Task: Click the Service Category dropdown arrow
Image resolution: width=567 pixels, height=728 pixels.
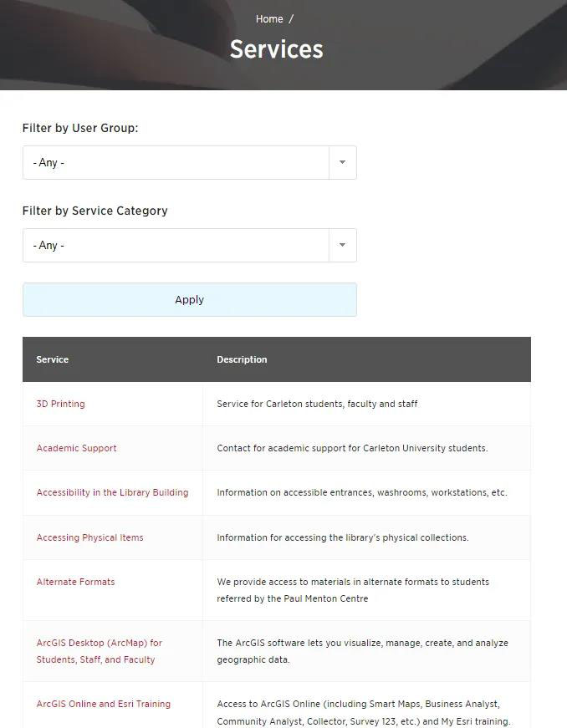Action: coord(342,245)
